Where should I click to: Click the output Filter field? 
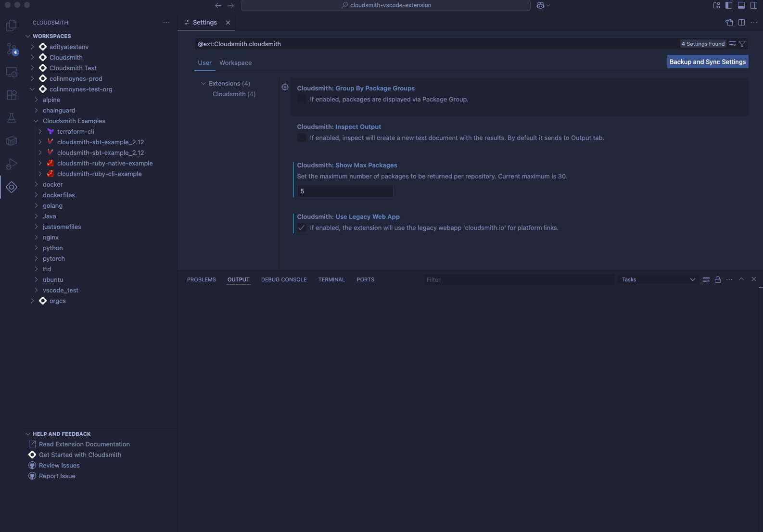519,279
